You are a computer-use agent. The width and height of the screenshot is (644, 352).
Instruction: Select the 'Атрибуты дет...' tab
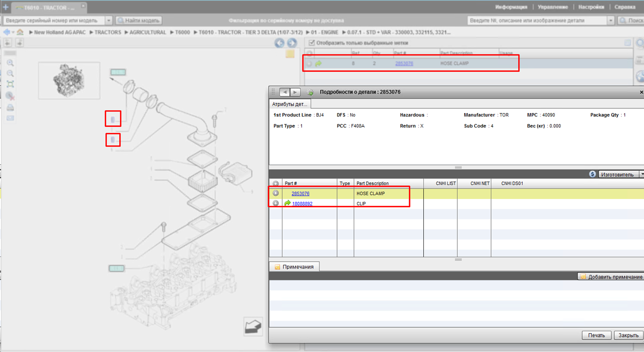pyautogui.click(x=290, y=104)
